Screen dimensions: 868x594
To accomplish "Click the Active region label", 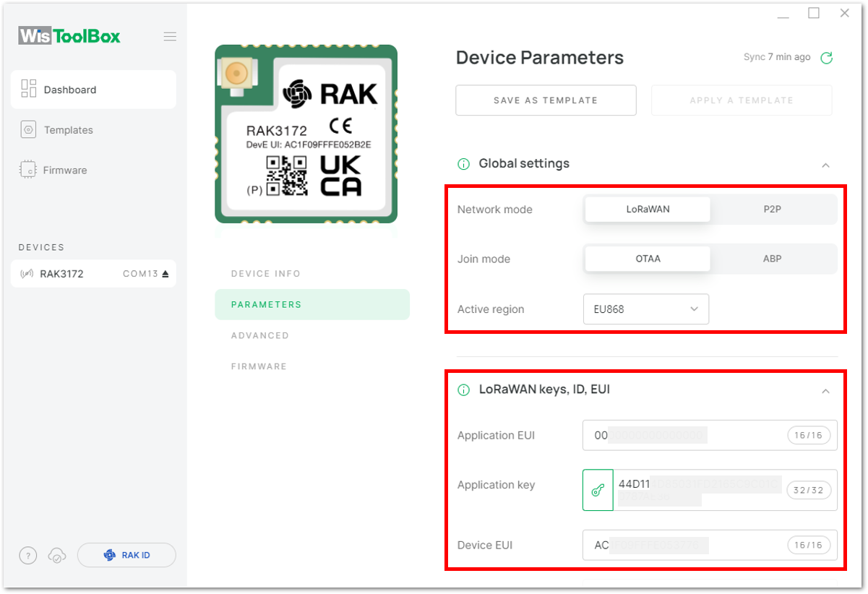I will click(x=491, y=309).
